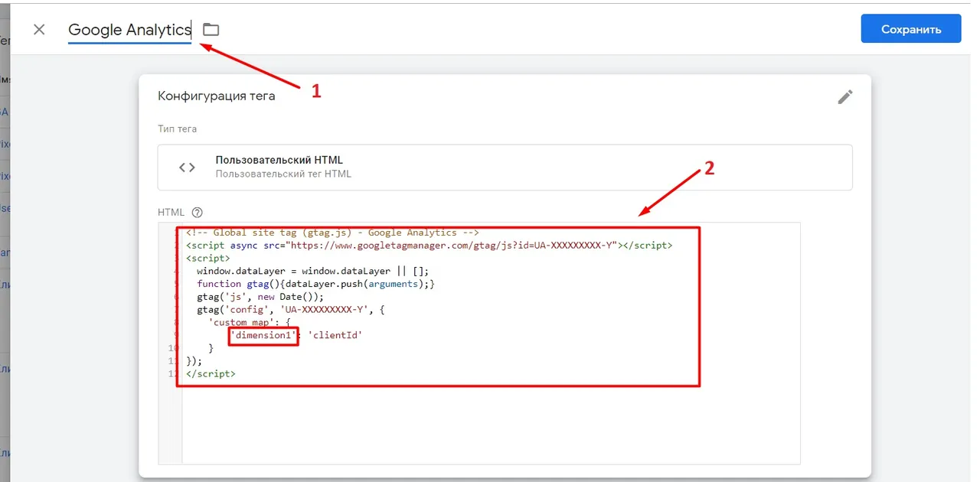This screenshot has height=482, width=980.
Task: Click the pencil edit icon in Конфигурация тега
Action: [x=845, y=97]
